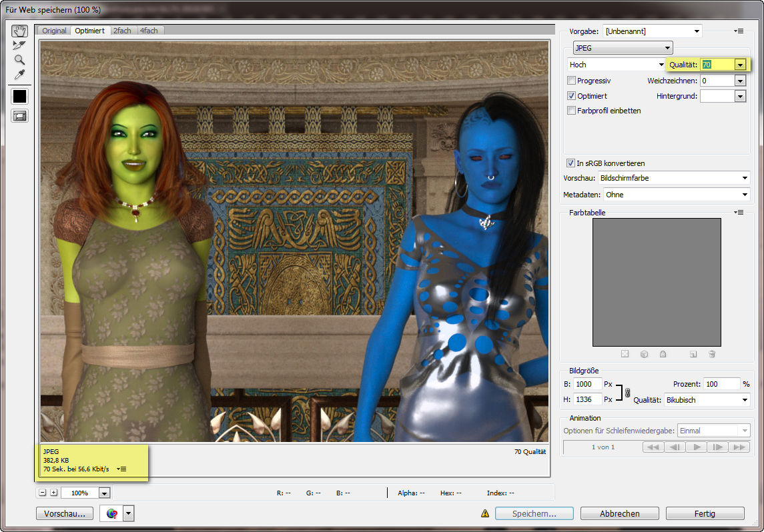The image size is (764, 532).
Task: Open the Bikubisch resampling dropdown
Action: (707, 400)
